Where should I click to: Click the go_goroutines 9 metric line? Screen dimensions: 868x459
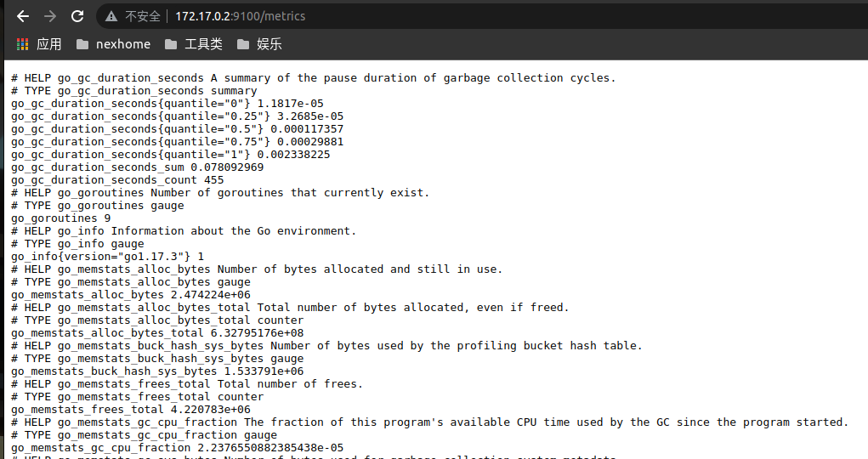click(x=60, y=218)
